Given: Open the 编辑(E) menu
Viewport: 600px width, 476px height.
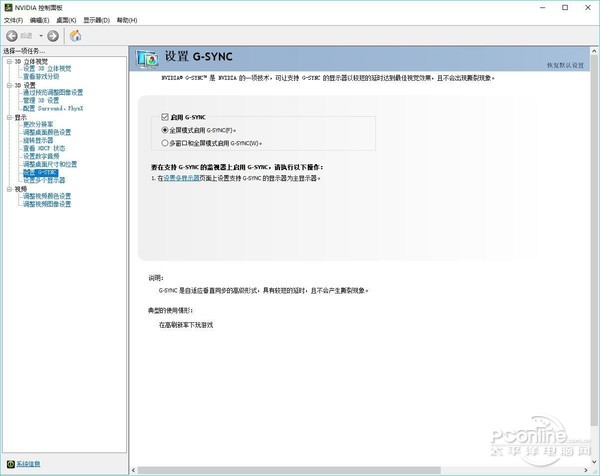Looking at the screenshot, I should 39,20.
